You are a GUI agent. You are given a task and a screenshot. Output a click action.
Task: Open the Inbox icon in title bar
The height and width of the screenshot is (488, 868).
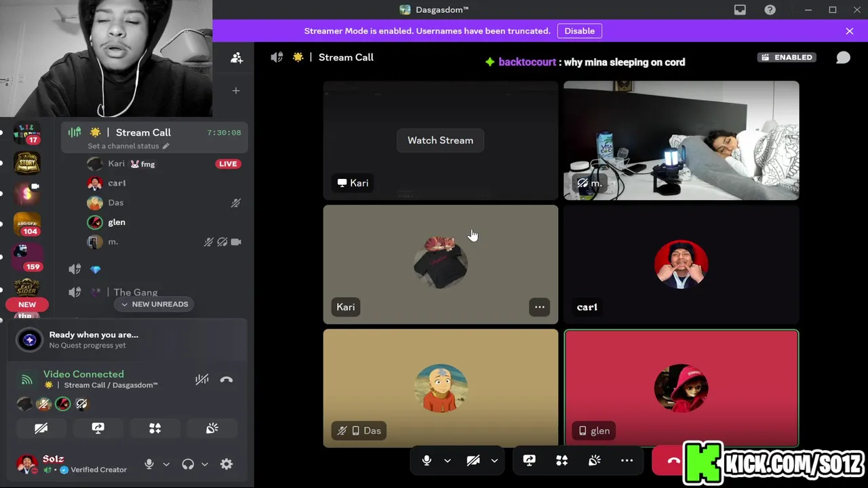740,9
